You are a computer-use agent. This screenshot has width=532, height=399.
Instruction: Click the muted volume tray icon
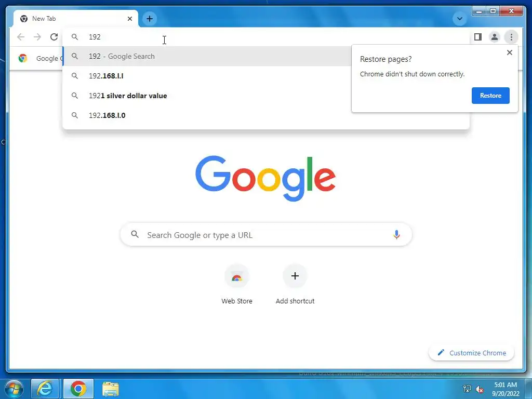(480, 389)
